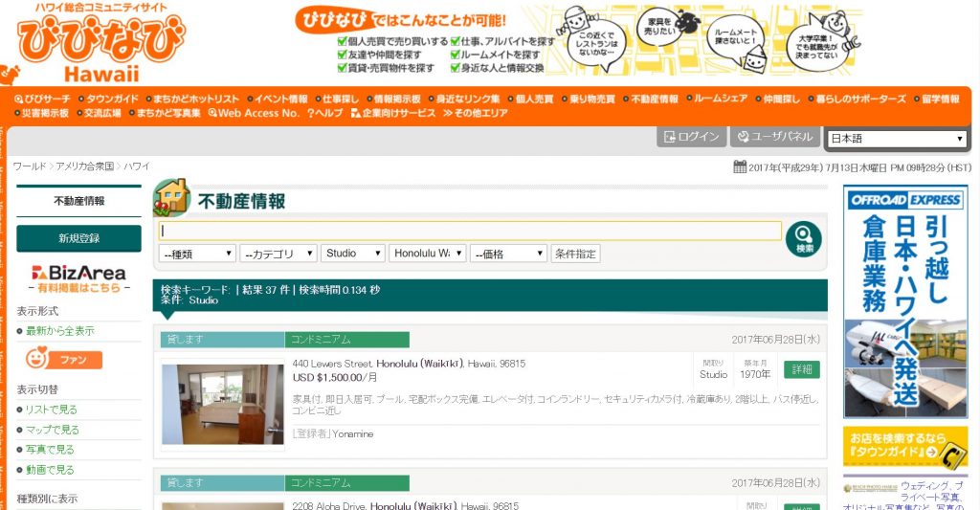Click 貸します tag on first listing

(x=222, y=340)
